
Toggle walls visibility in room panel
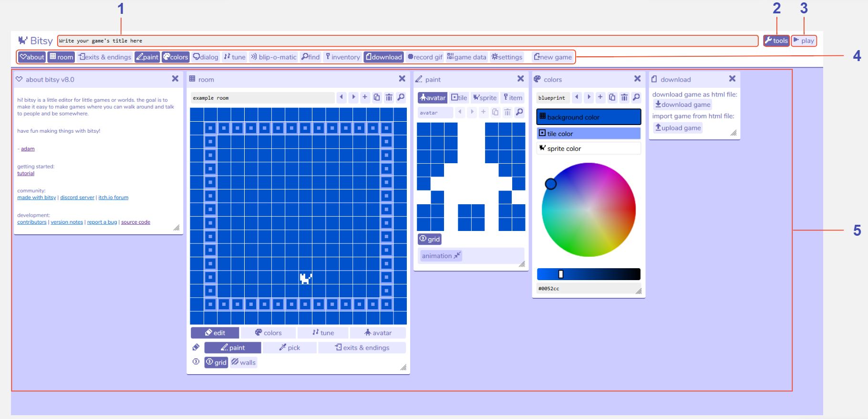pos(244,362)
